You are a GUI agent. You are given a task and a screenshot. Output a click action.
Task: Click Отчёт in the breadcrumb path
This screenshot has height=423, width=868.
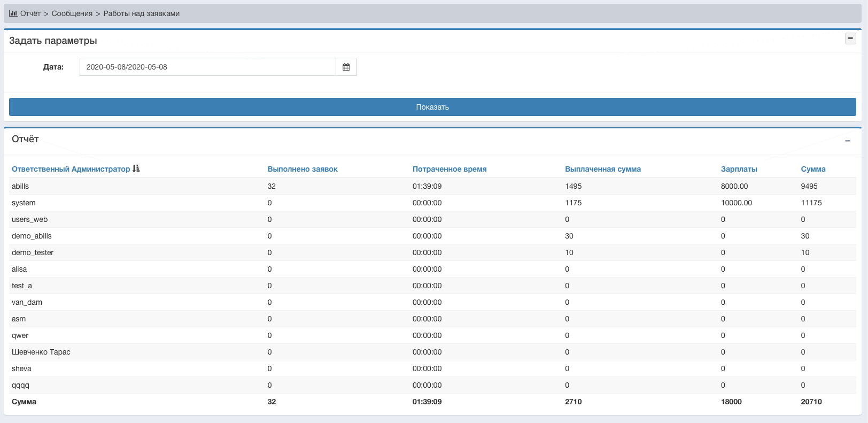pos(30,13)
